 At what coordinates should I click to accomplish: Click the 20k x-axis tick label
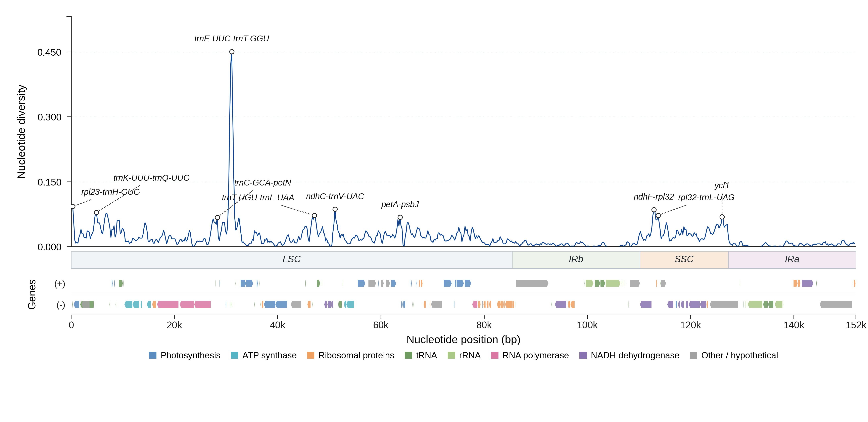click(x=174, y=325)
